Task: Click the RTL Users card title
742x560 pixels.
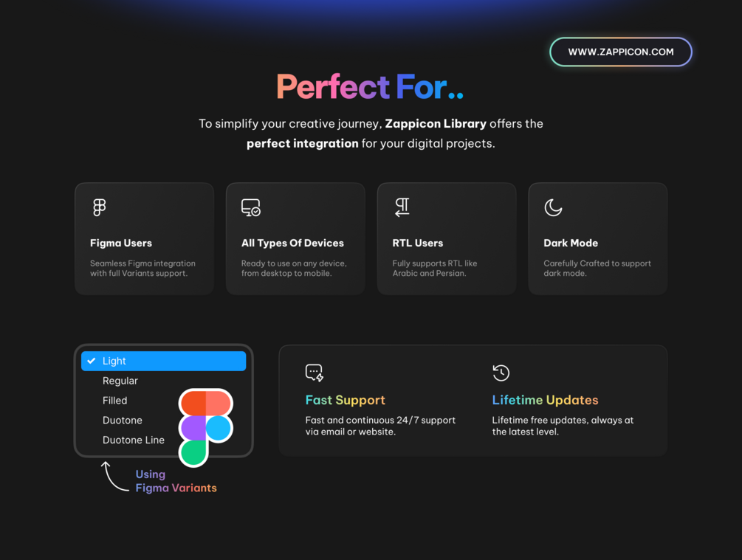Action: 418,243
